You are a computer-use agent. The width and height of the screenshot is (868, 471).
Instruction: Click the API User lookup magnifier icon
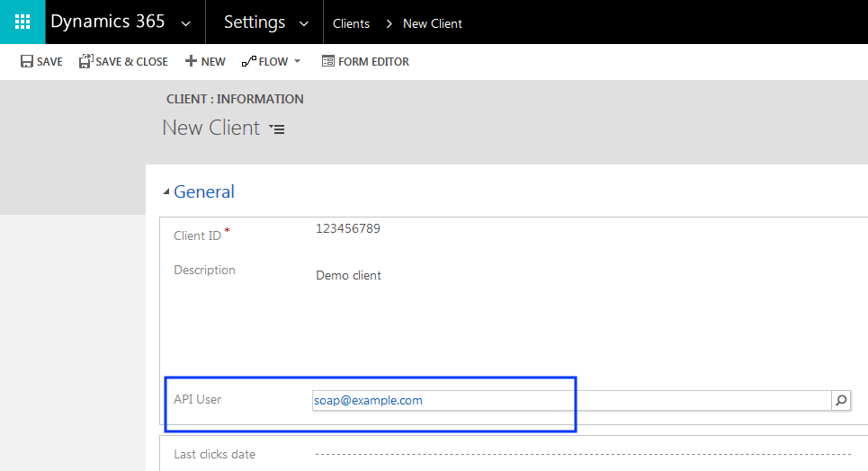[x=841, y=401]
